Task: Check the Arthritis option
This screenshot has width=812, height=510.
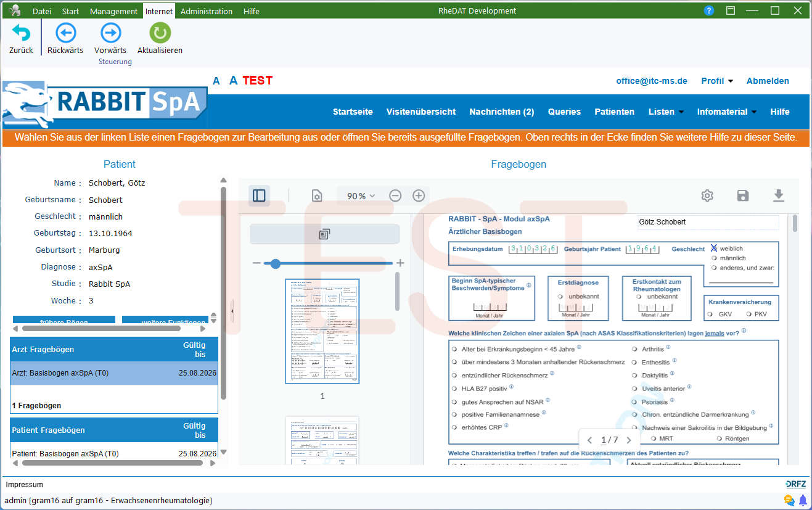Action: coord(635,350)
